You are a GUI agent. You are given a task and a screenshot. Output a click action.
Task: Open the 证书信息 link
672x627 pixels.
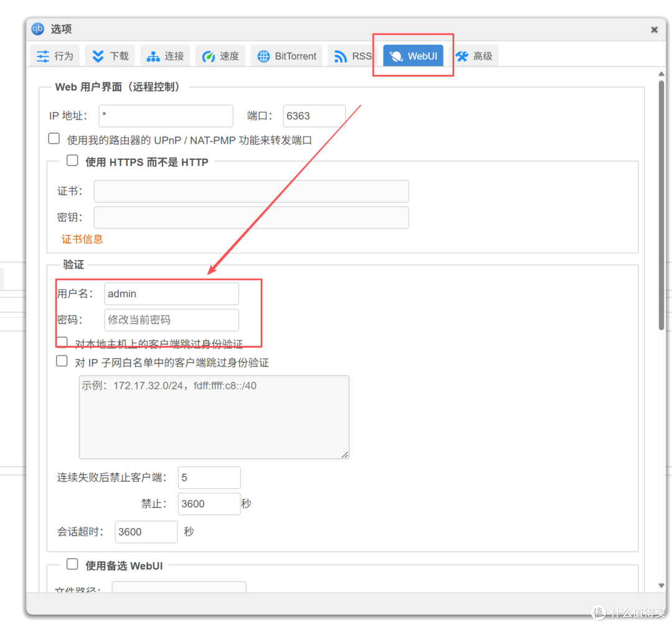[82, 239]
